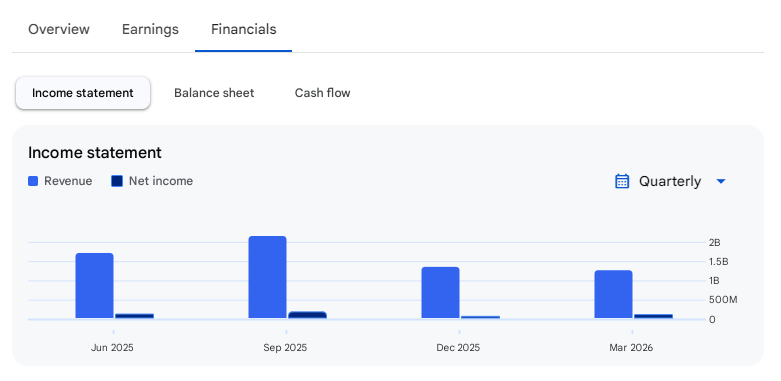The width and height of the screenshot is (781, 381).
Task: Click the Revenue legend label
Action: coord(68,181)
